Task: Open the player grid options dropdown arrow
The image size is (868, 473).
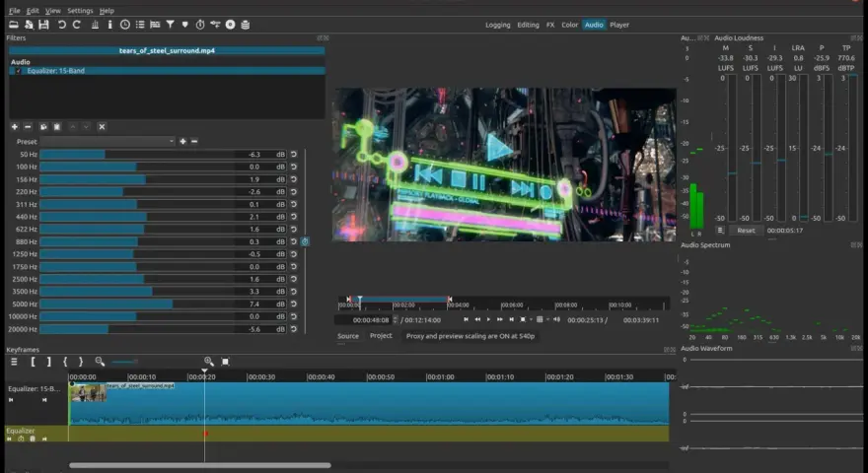Action: [548, 319]
